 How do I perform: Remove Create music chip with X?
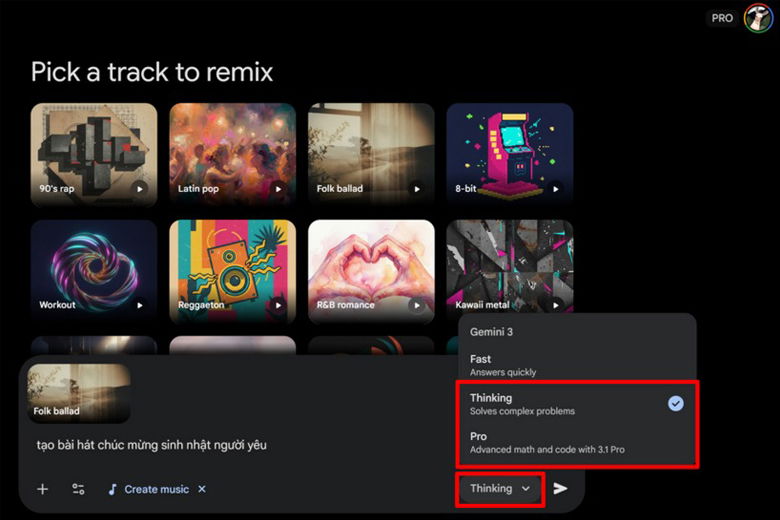[x=202, y=489]
